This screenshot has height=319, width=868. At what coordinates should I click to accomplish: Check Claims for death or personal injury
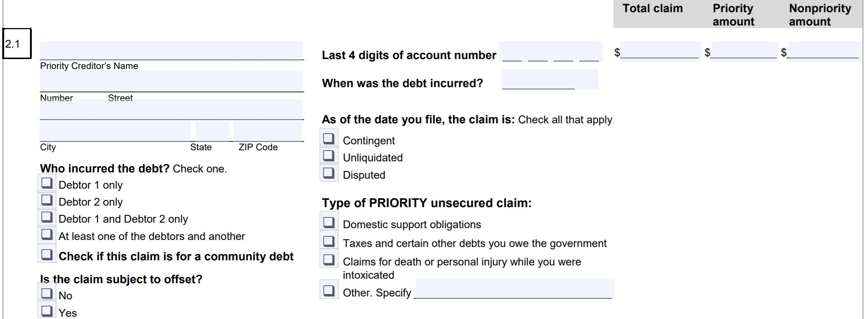(x=329, y=260)
